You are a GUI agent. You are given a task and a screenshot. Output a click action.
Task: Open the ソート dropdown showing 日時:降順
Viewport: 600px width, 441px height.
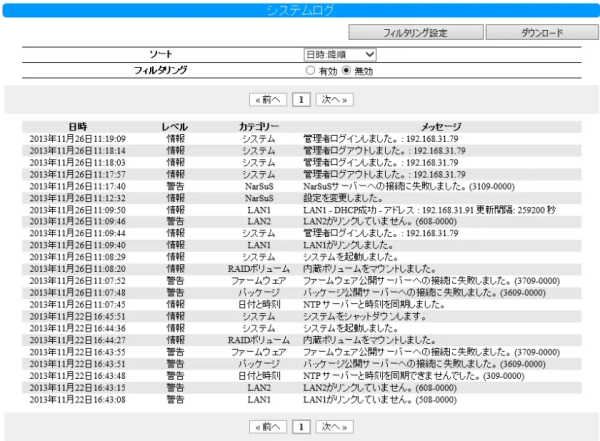[340, 54]
